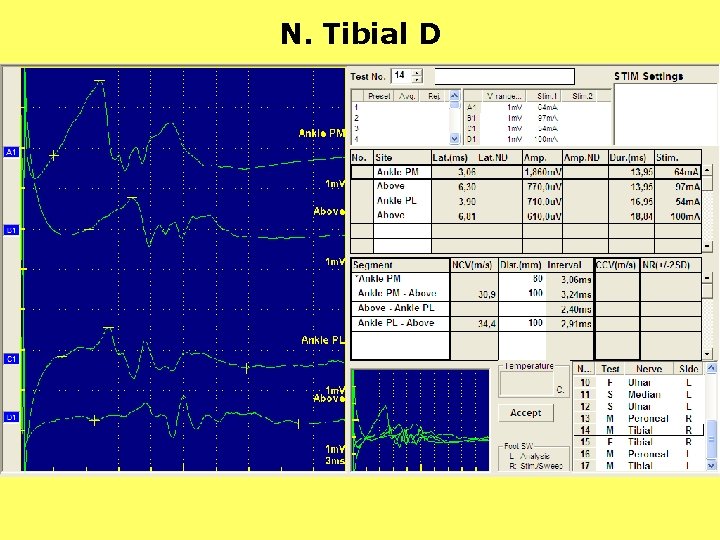Click NCV value 34,4
This screenshot has height=540, width=720.
(x=487, y=324)
